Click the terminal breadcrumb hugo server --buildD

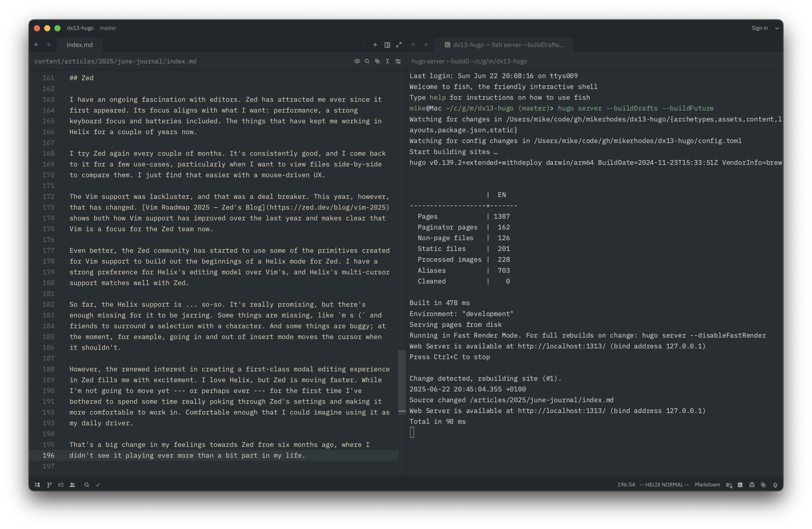[x=469, y=61]
